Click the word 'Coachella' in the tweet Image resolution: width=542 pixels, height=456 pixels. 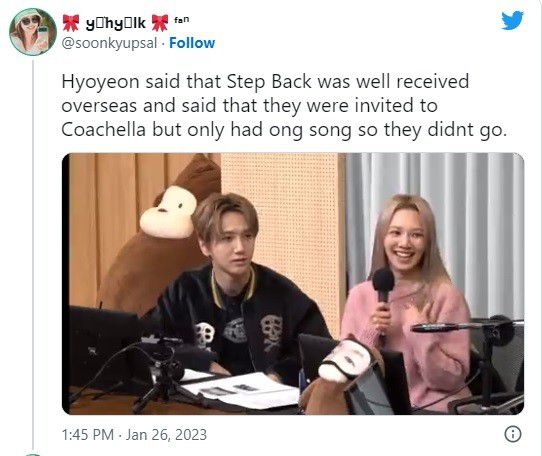click(x=103, y=130)
